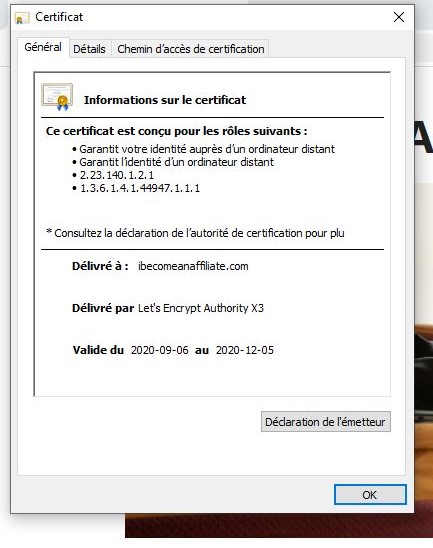Select the ibecomeanaffiliate.com domain name
Screen dimensions: 433x548
click(x=193, y=266)
